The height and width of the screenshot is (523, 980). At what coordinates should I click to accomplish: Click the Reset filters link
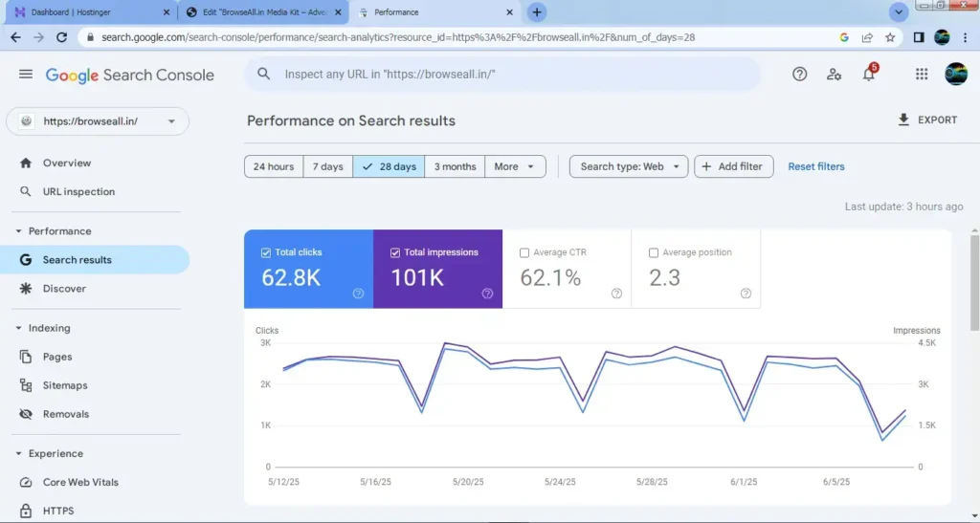(x=816, y=166)
